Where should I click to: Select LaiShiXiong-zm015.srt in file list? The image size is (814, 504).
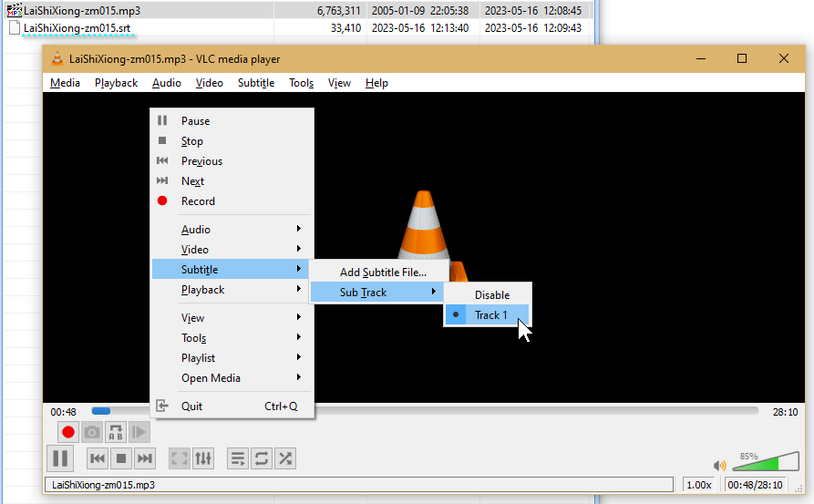click(77, 28)
